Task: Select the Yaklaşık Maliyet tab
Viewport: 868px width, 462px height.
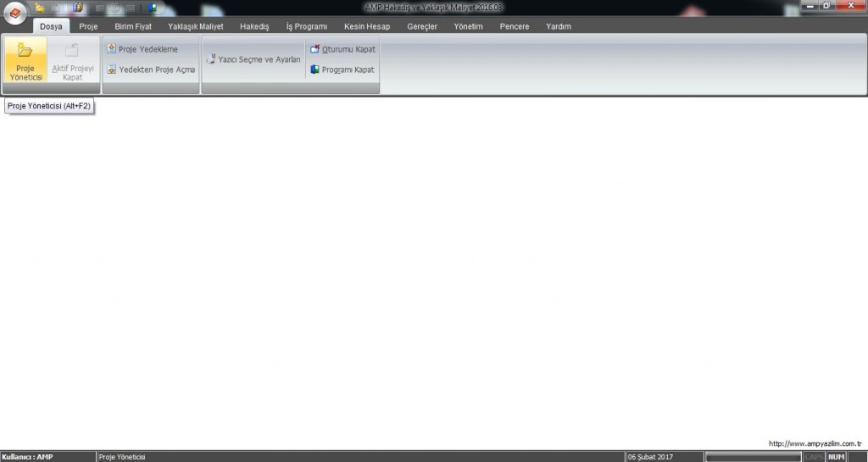Action: [x=196, y=26]
